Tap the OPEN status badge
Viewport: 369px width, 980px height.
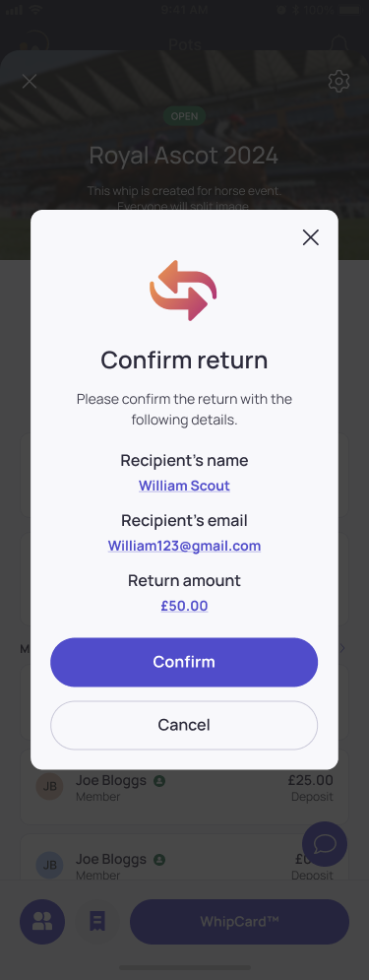pyautogui.click(x=184, y=116)
